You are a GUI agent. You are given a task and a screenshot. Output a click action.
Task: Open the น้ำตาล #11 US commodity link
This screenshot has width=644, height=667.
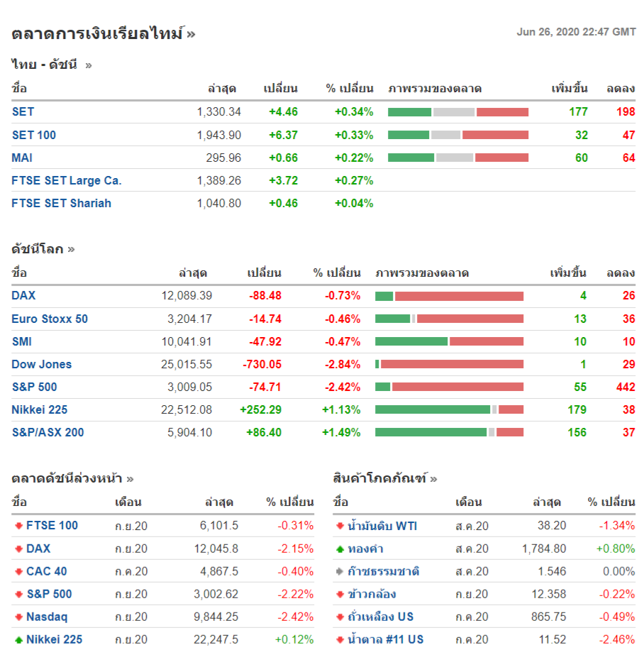click(386, 640)
